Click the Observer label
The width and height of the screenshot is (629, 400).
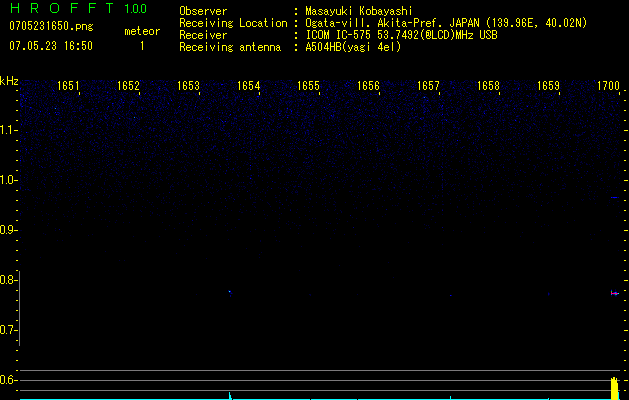click(203, 11)
